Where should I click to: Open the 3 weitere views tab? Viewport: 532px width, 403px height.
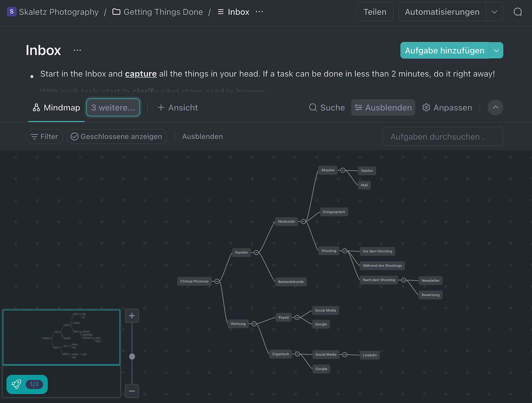[x=113, y=108]
